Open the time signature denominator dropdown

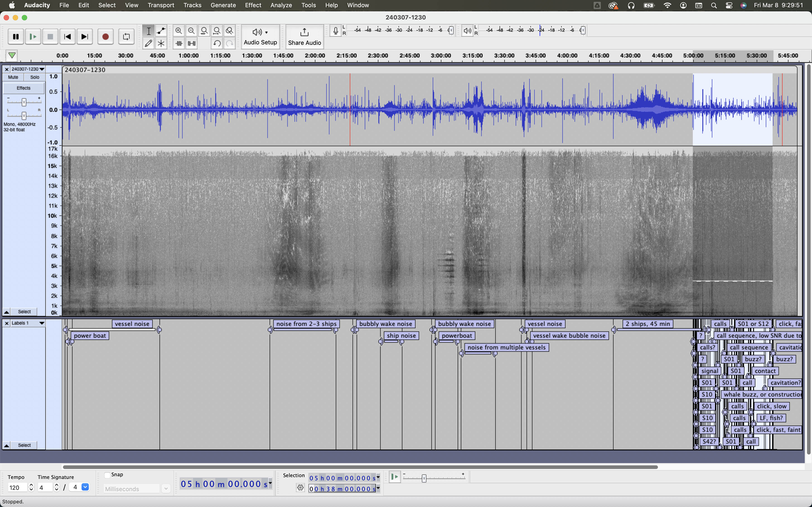click(85, 487)
